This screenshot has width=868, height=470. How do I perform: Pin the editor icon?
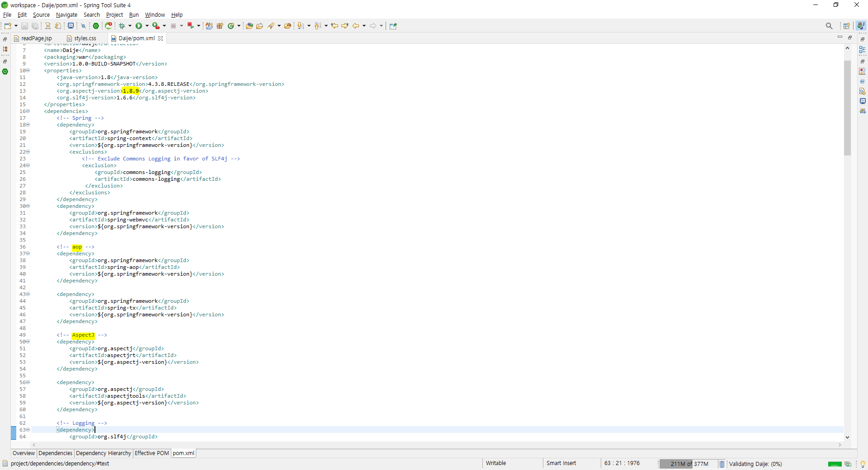click(393, 26)
